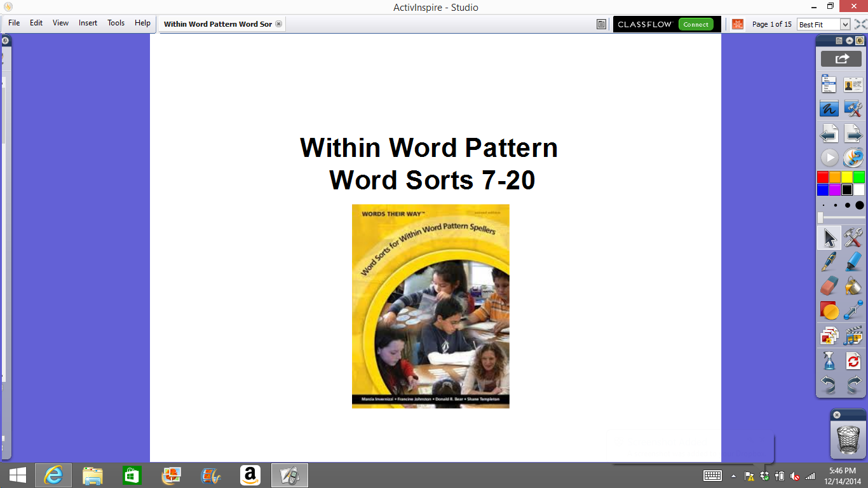Image resolution: width=868 pixels, height=488 pixels.
Task: Click the Flipchart Recycle Bin
Action: (x=848, y=440)
